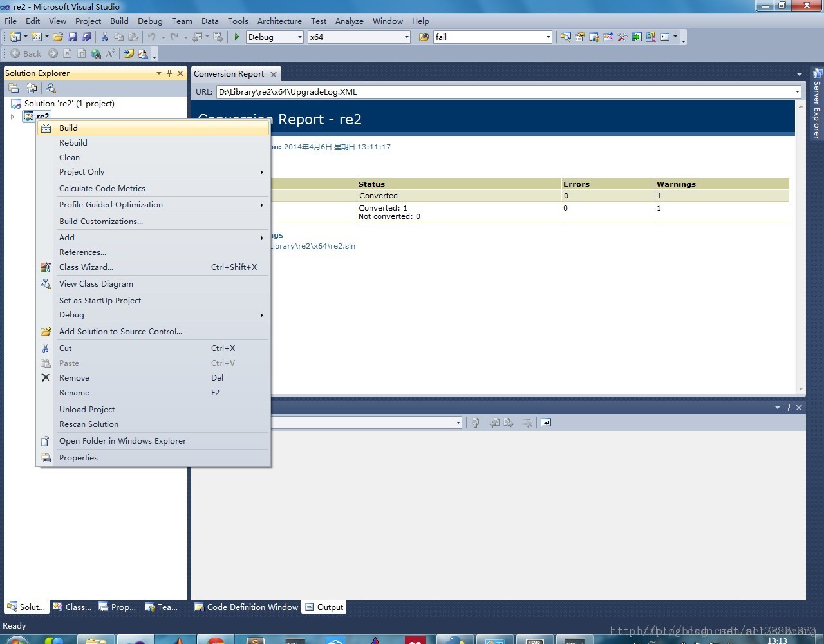Viewport: 824px width, 644px height.
Task: Open the Extension Manager green arrow icon
Action: (637, 37)
